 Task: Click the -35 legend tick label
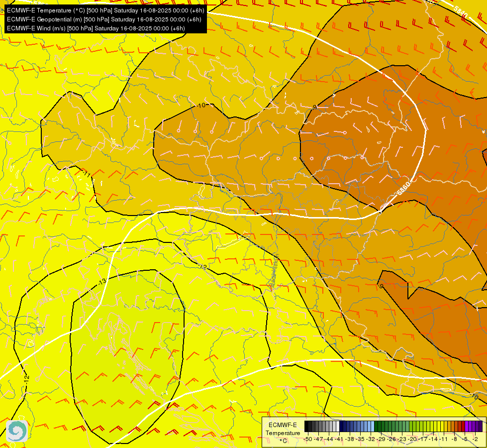(360, 439)
